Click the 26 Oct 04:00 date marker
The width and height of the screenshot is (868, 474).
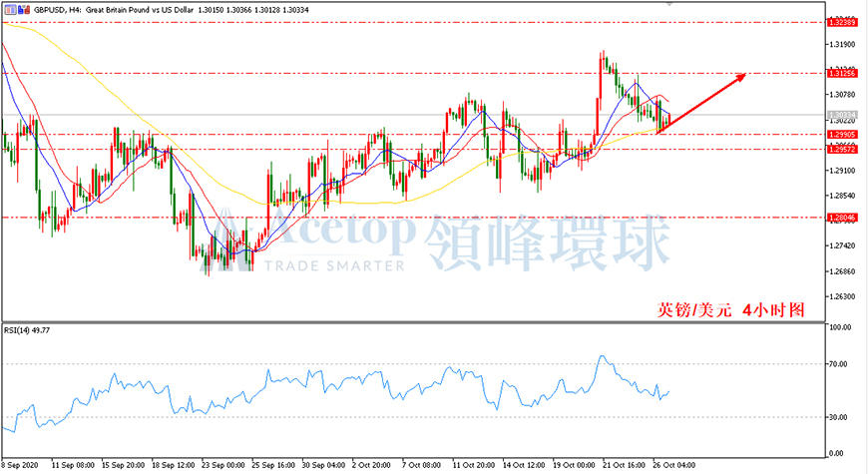(673, 465)
